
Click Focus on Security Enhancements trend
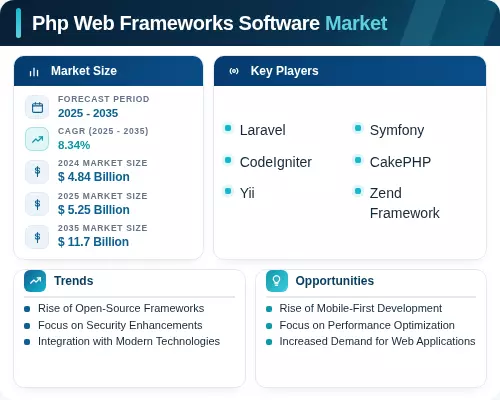[x=120, y=326]
